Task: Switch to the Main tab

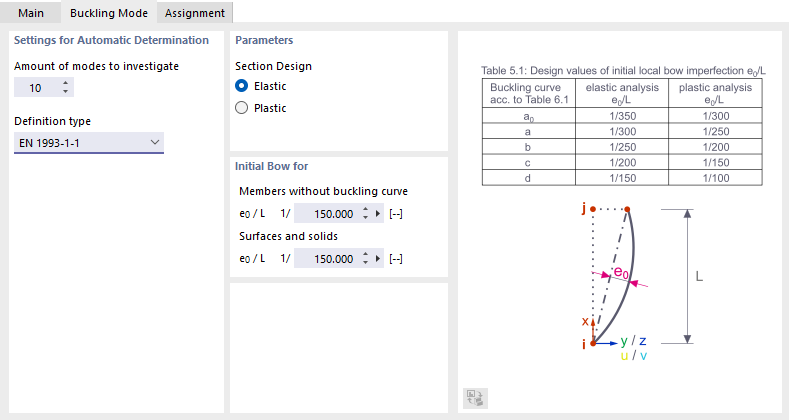Action: coord(31,13)
